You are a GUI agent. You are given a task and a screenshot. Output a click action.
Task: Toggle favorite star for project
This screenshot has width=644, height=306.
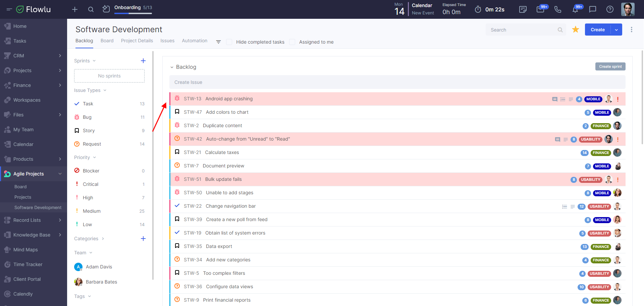coord(576,30)
